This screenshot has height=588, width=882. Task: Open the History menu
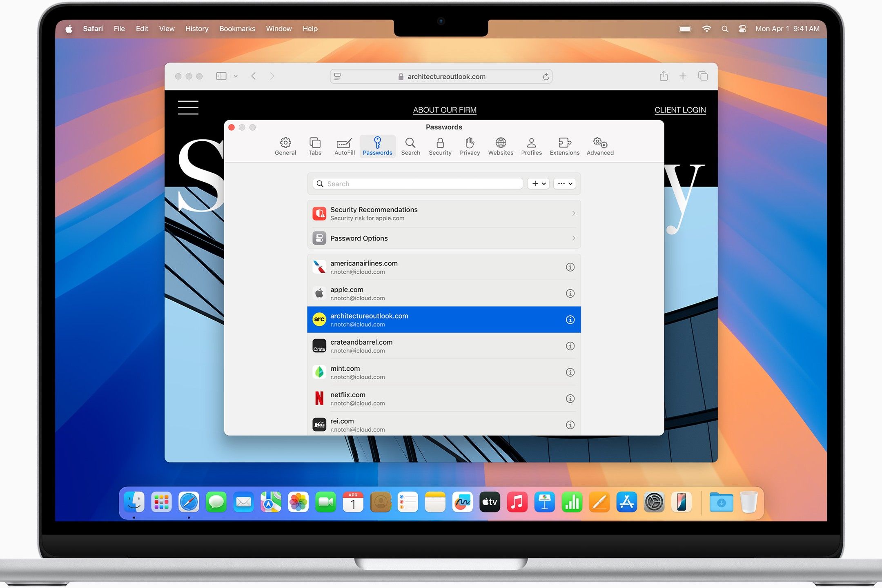[197, 29]
